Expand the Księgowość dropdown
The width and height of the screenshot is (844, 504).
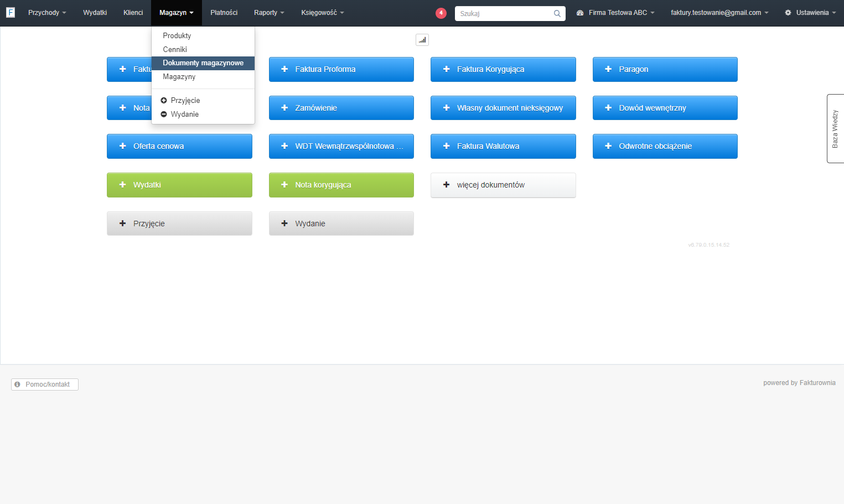[323, 13]
